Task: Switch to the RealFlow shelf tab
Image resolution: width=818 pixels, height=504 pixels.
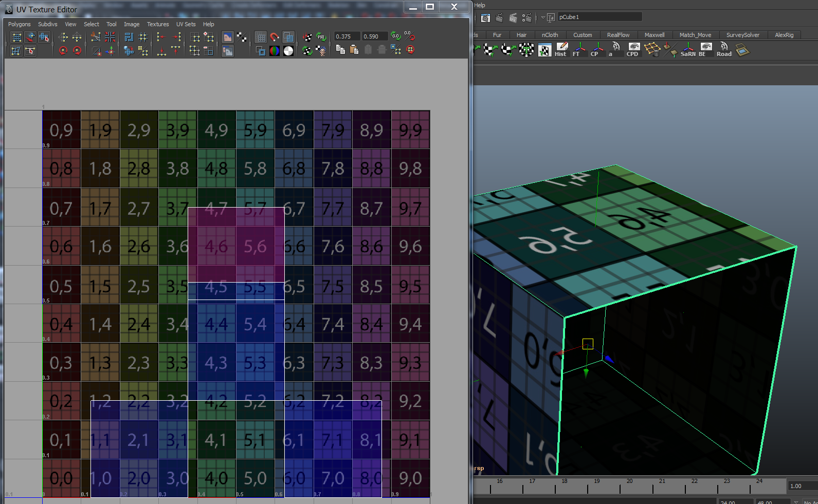Action: [618, 35]
